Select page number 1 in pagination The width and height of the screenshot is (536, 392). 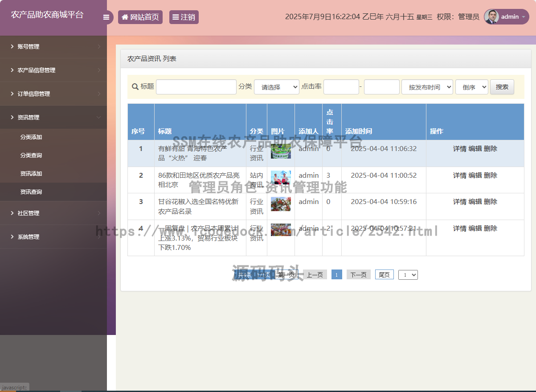click(x=337, y=275)
